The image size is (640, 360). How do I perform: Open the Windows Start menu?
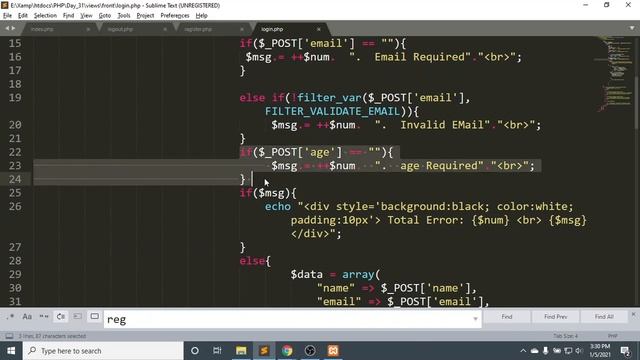pos(11,351)
